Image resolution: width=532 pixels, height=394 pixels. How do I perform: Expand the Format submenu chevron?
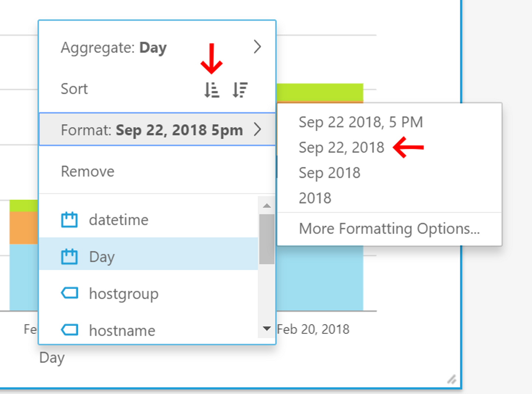pos(258,130)
